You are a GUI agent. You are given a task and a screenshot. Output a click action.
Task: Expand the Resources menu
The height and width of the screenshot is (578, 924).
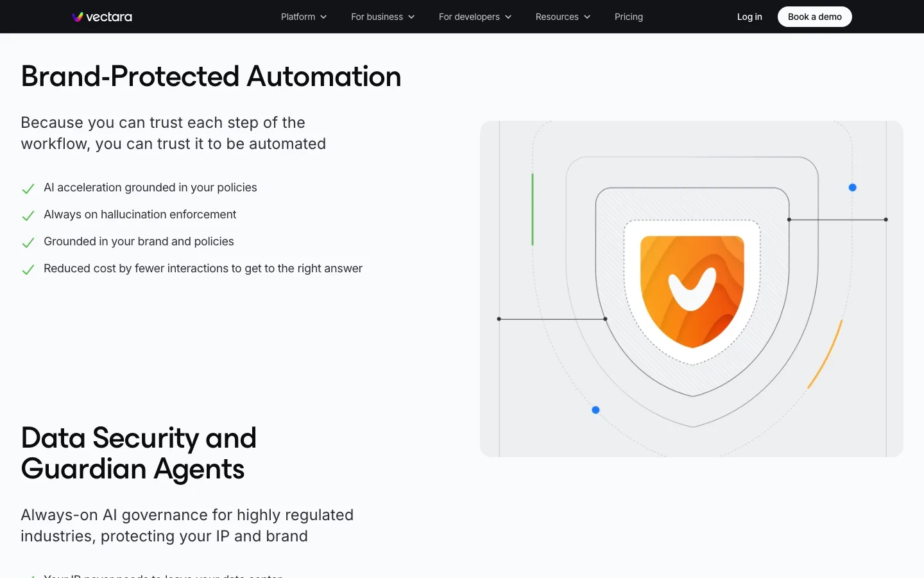[x=563, y=17]
